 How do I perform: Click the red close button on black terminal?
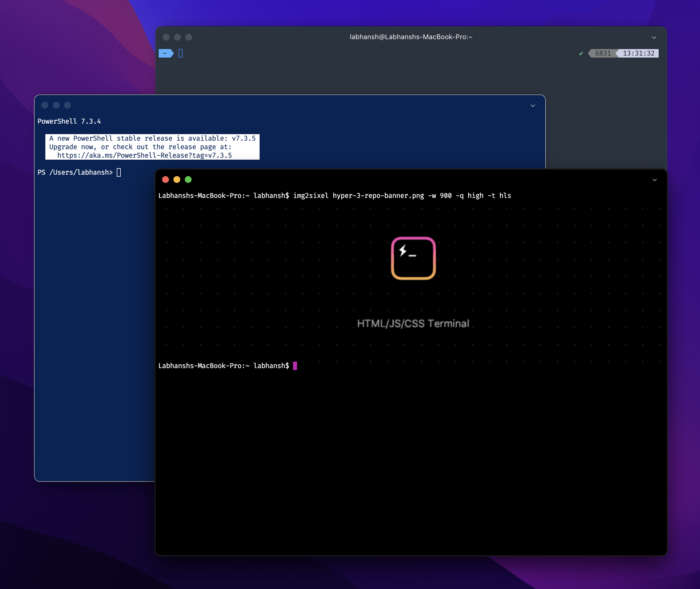pos(166,180)
